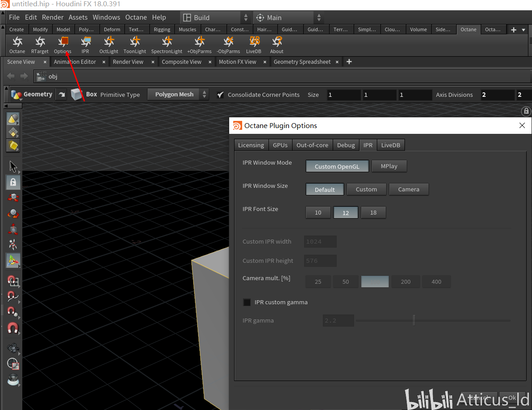Set IPR font size to 18
Viewport: 532px width, 410px height.
pos(373,212)
